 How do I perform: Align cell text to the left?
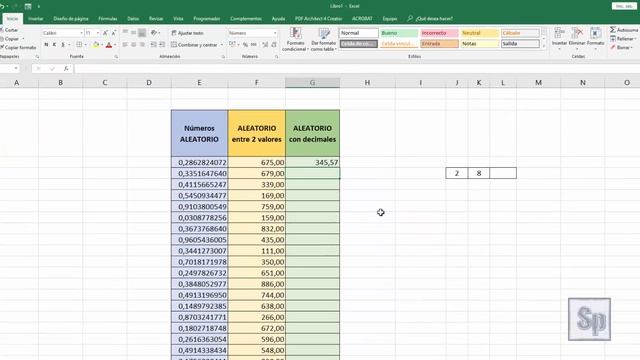click(x=125, y=44)
